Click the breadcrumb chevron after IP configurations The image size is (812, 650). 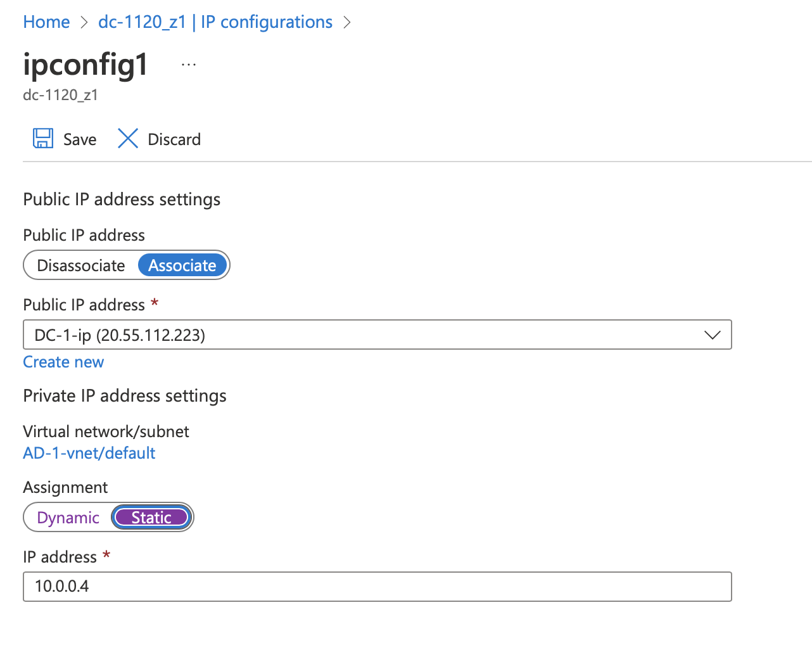click(x=347, y=22)
